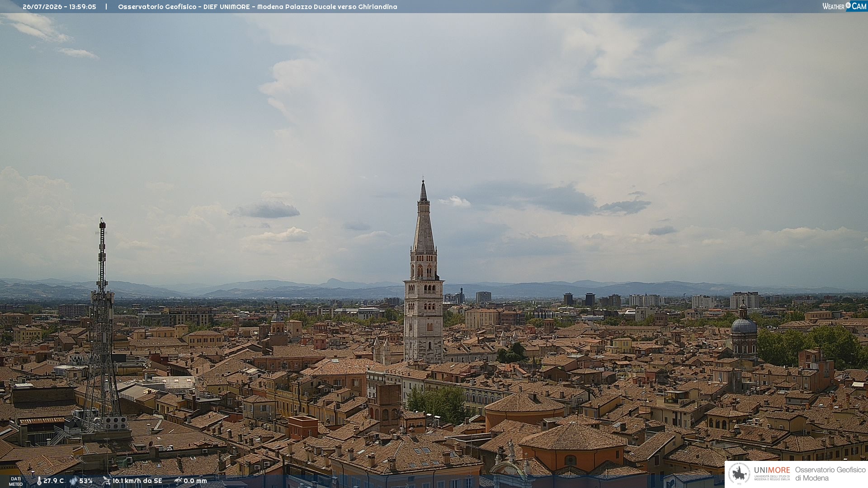Click the 53% humidity value
The height and width of the screenshot is (488, 868).
pos(86,481)
